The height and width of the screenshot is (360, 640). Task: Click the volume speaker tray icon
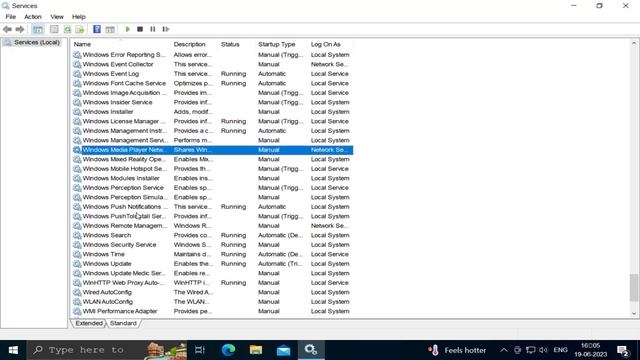click(x=543, y=350)
